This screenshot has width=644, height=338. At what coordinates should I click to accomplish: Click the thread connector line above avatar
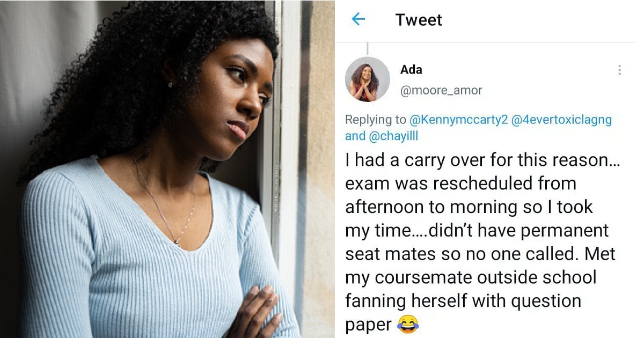(x=368, y=48)
